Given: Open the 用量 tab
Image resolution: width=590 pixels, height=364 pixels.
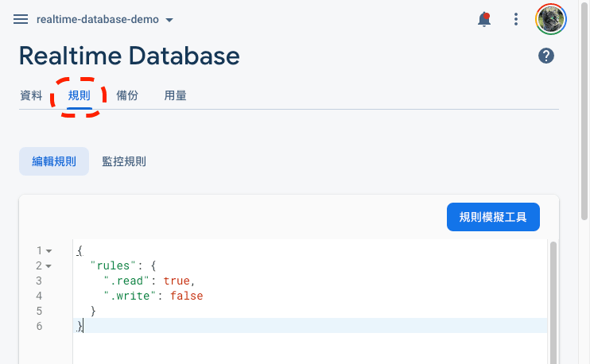Looking at the screenshot, I should [176, 95].
